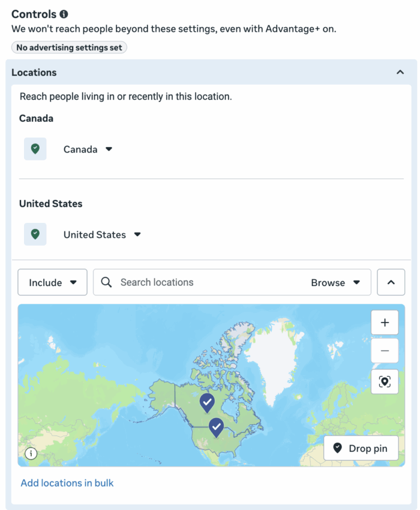
Task: Collapse the location search panel chevron
Action: click(x=391, y=282)
